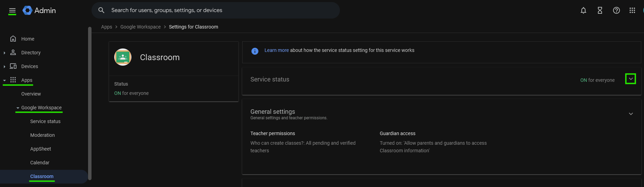Click the search magnifier icon
This screenshot has height=187, width=644.
coord(101,10)
